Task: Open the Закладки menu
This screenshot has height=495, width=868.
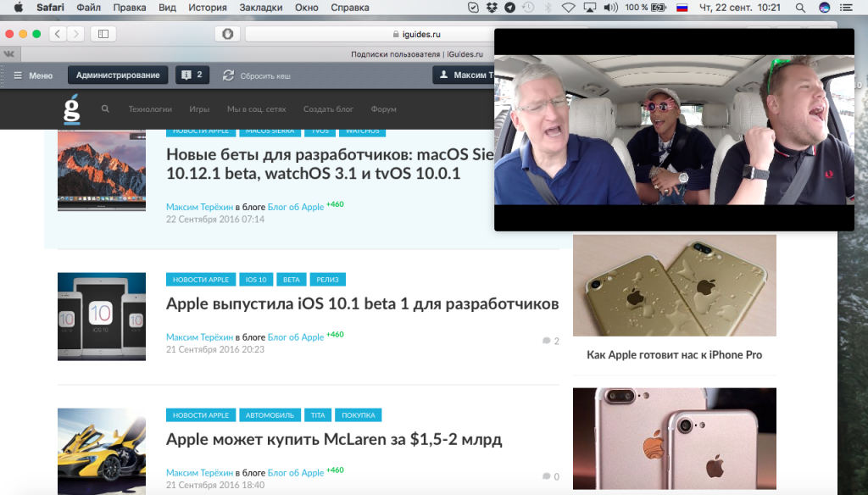Action: [x=261, y=7]
